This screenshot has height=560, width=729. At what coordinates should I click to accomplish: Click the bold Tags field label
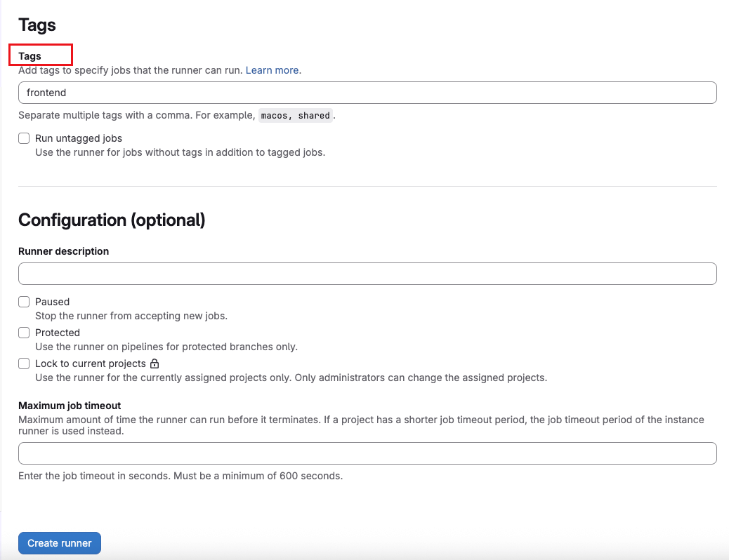(30, 56)
